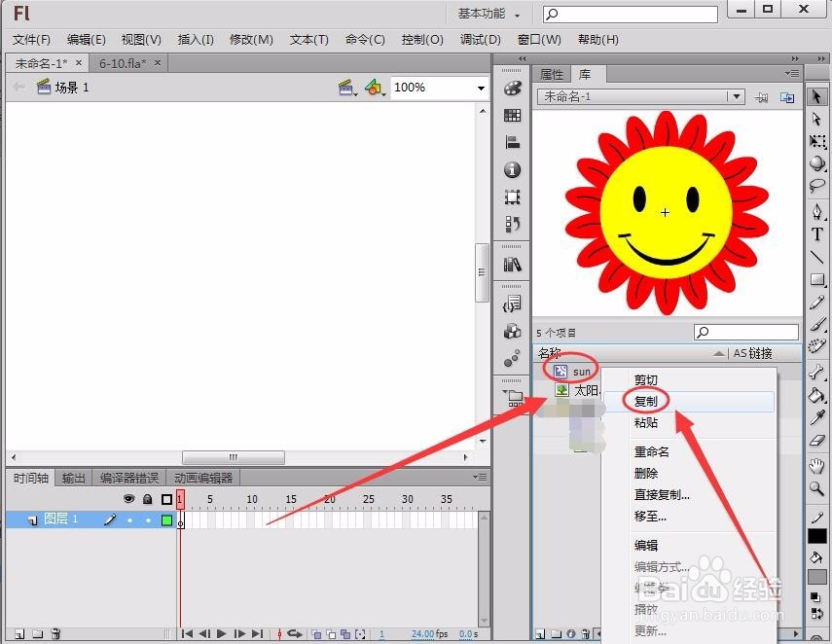832x644 pixels.
Task: Toggle visibility dot for 图层 1
Action: point(129,519)
